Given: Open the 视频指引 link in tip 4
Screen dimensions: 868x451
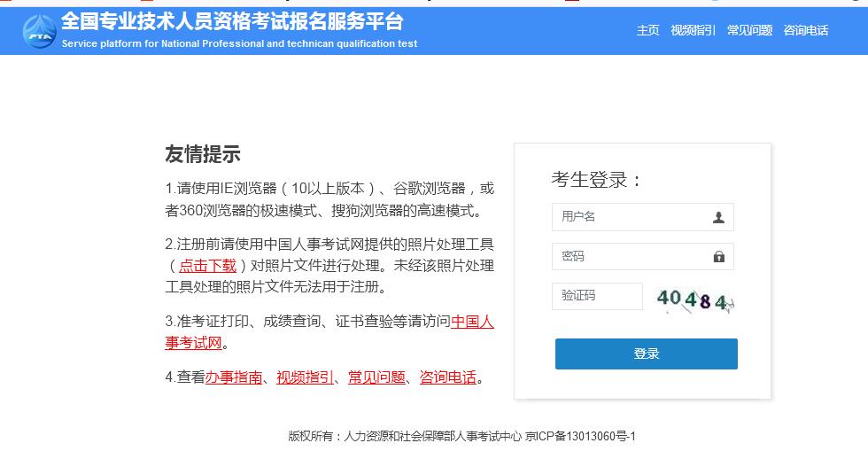Looking at the screenshot, I should pyautogui.click(x=305, y=377).
